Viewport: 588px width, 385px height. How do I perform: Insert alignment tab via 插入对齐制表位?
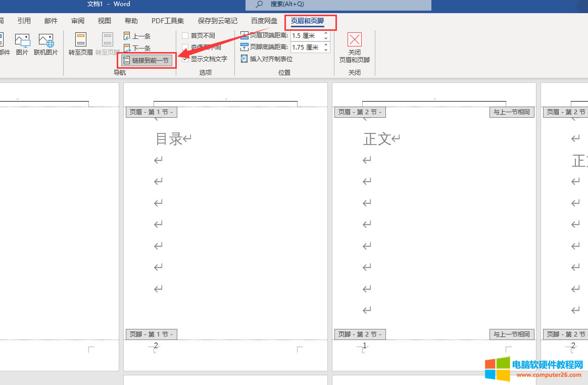coord(267,59)
